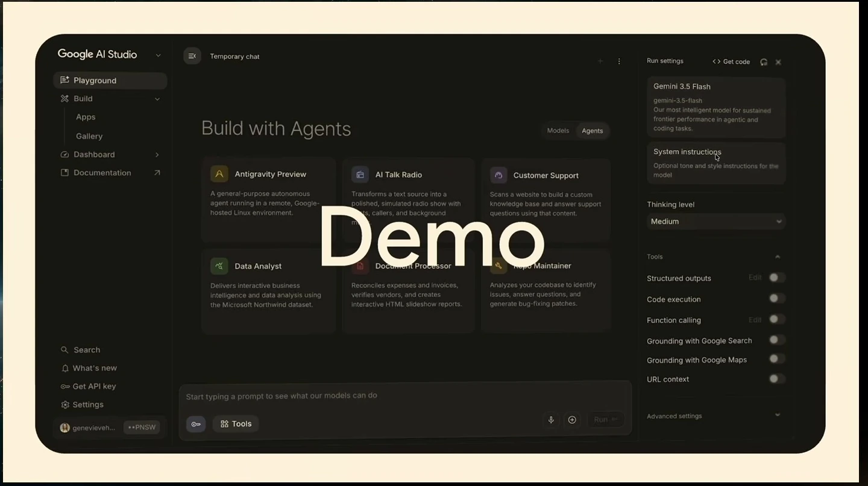Enable URL context toggle
The height and width of the screenshot is (486, 868).
tap(777, 379)
